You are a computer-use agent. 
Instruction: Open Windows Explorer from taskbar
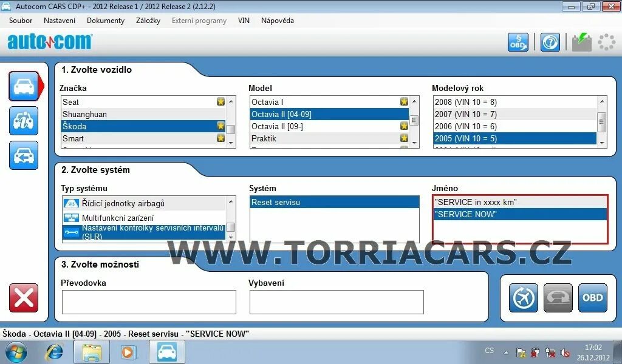[91, 352]
